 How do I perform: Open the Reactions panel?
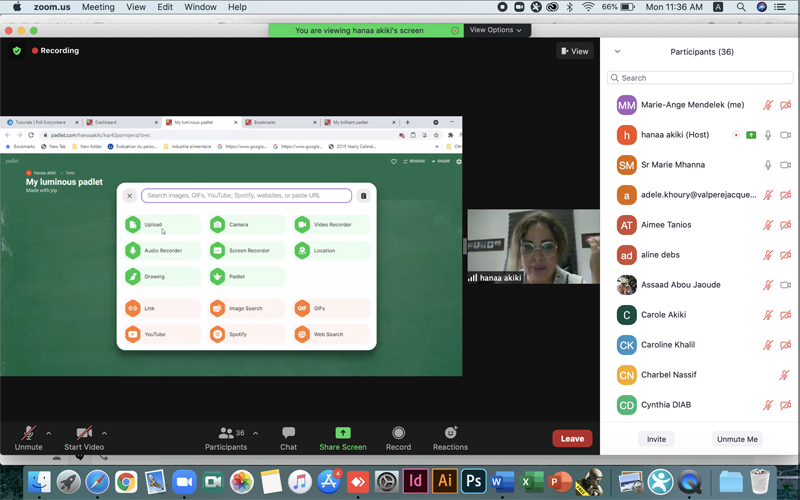point(450,433)
